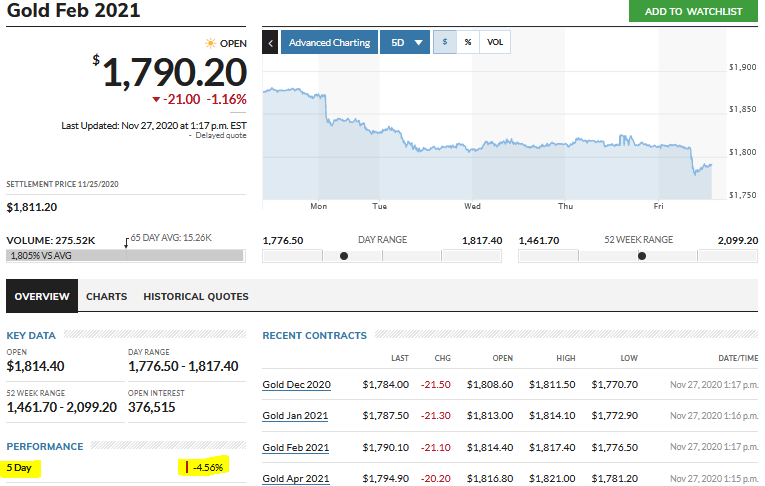Click the day range low value 1,776.50
This screenshot has height=486, width=765.
pos(282,241)
